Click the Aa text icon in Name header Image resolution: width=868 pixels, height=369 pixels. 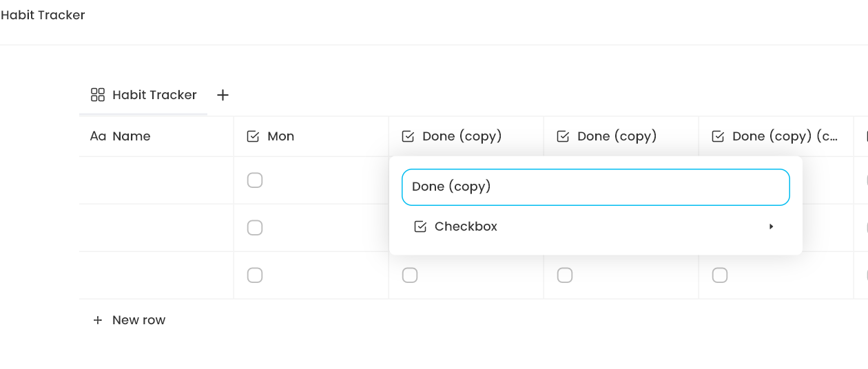[98, 136]
